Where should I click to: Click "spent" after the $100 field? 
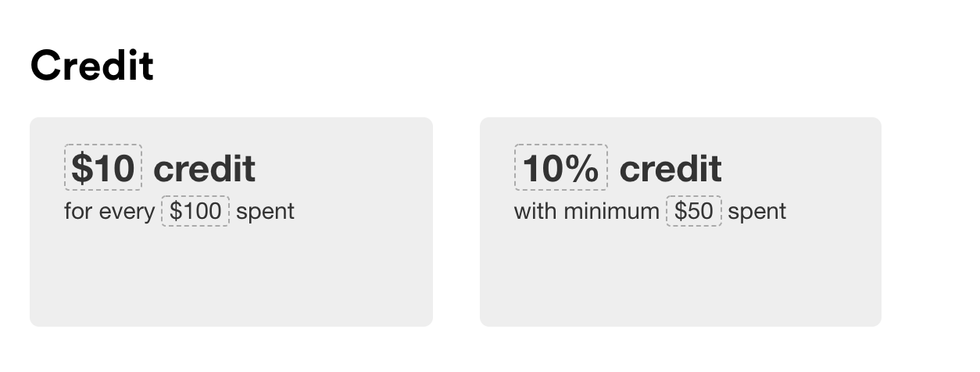coord(266,212)
